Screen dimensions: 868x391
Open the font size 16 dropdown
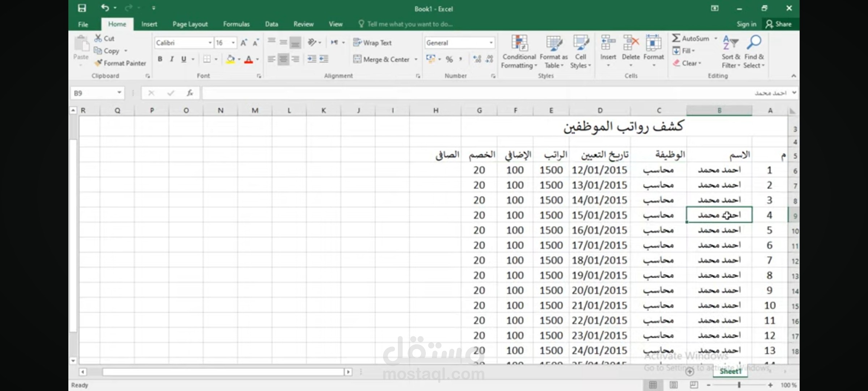tap(233, 43)
